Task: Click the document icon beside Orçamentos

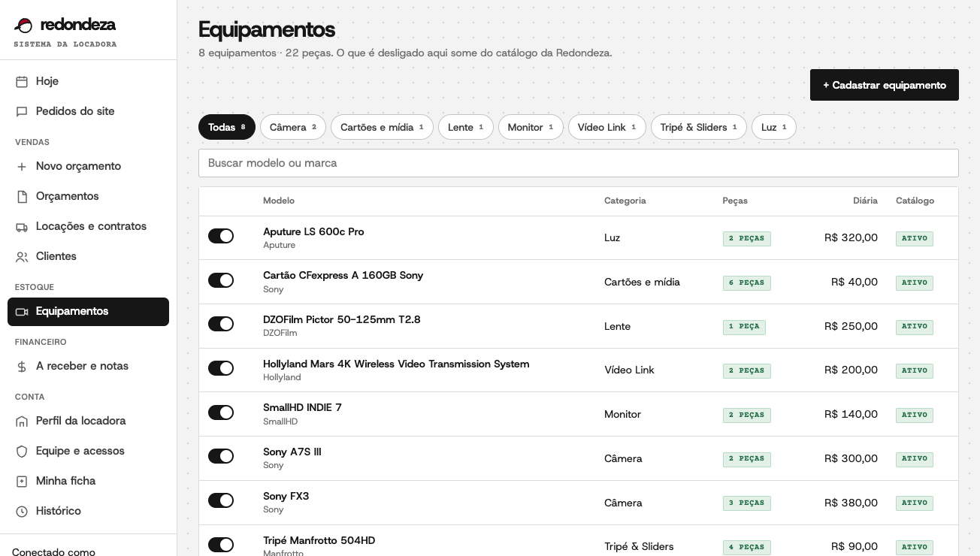Action: pyautogui.click(x=22, y=196)
